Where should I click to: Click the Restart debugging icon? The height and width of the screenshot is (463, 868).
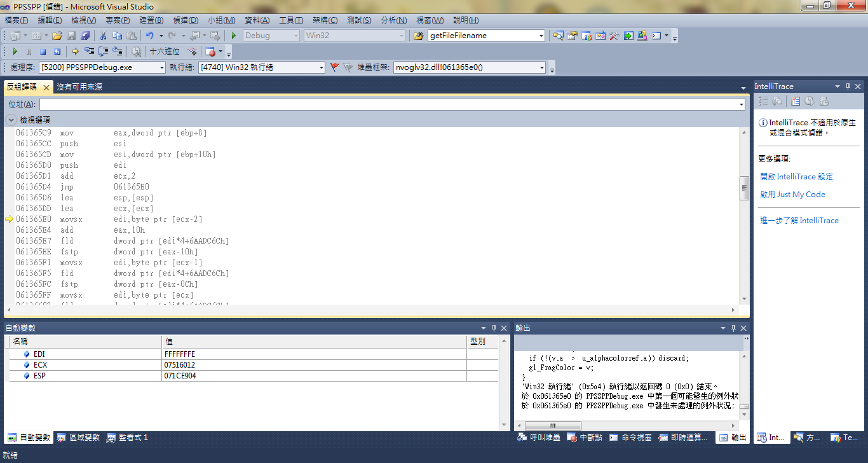tap(57, 52)
